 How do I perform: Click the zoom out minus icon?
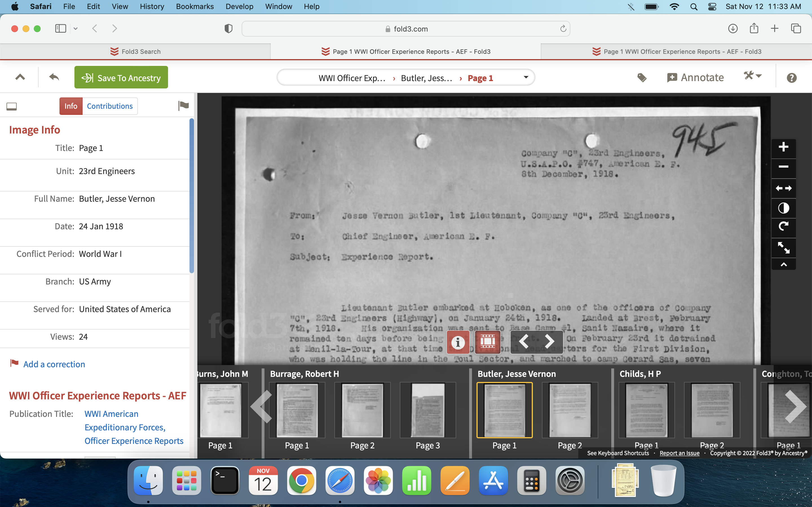(783, 167)
